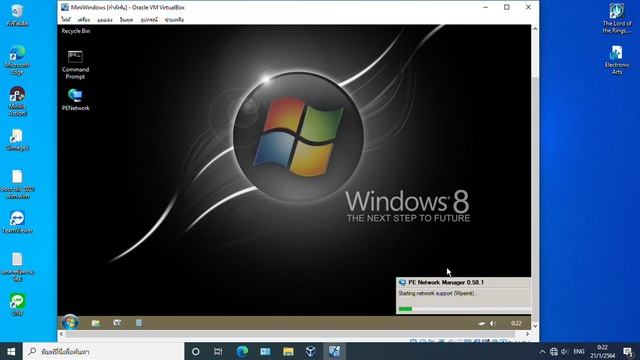This screenshot has width=640, height=360.
Task: Select the LINE desktop shortcut
Action: [17, 304]
